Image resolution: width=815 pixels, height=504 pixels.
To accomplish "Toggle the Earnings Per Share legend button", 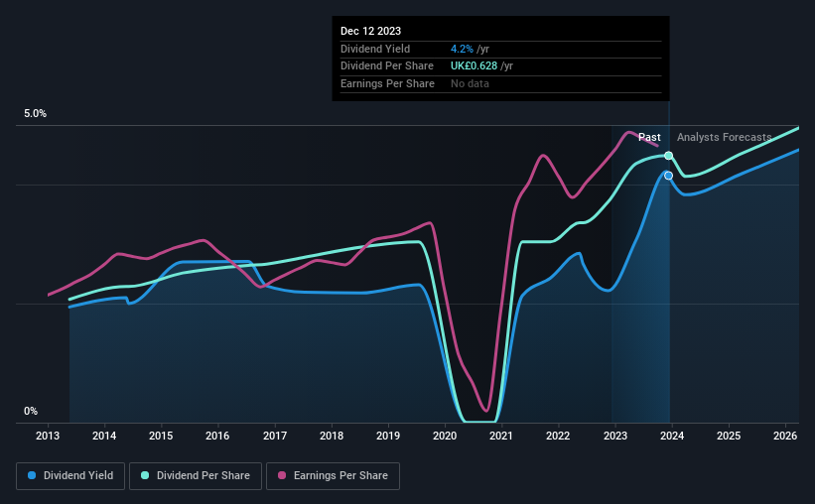I will pyautogui.click(x=333, y=476).
